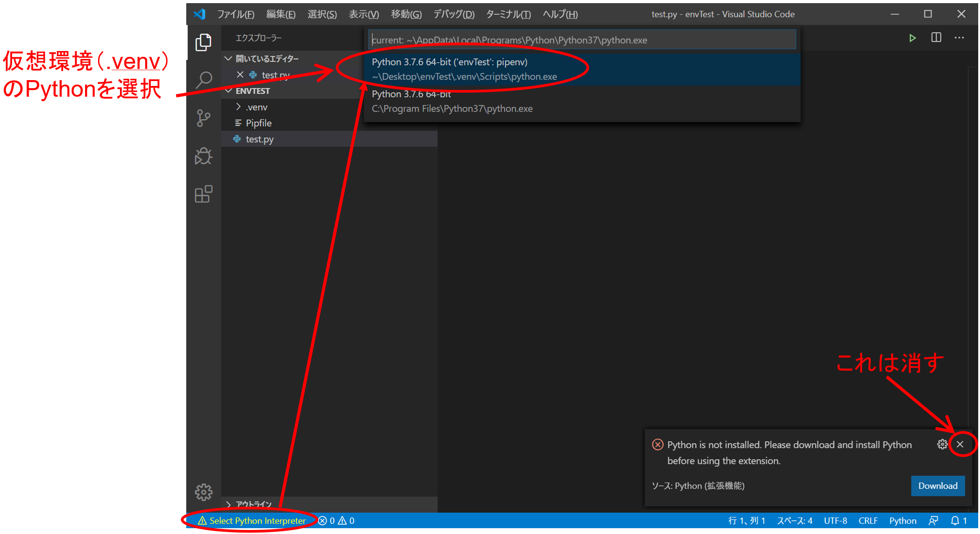The height and width of the screenshot is (534, 980).
Task: Open the 選択(S) menu
Action: [322, 14]
